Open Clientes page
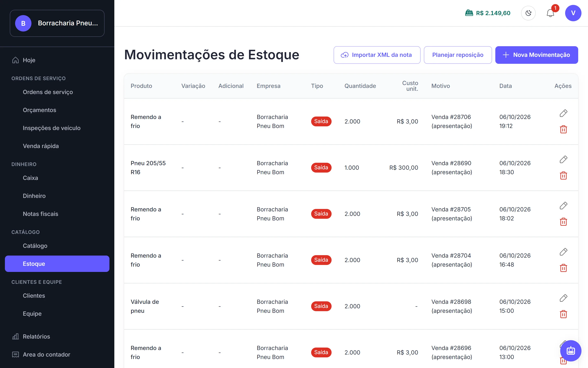This screenshot has width=588, height=368. click(57, 296)
